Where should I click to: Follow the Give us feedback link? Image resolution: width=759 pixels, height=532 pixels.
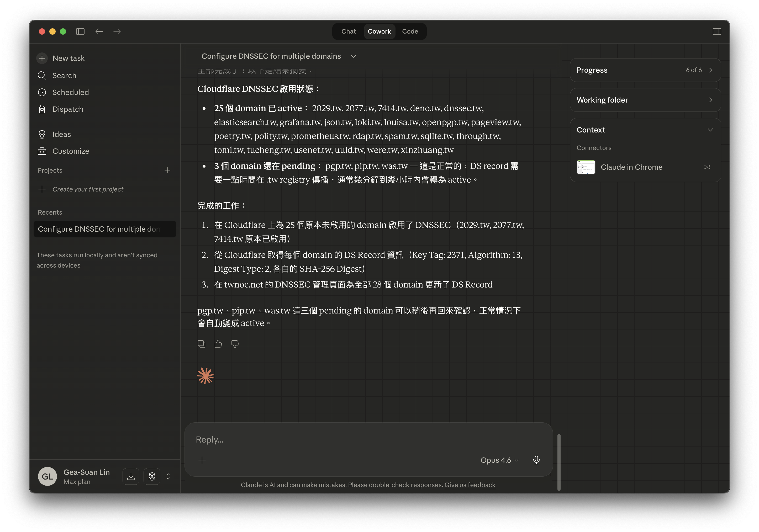pyautogui.click(x=470, y=485)
